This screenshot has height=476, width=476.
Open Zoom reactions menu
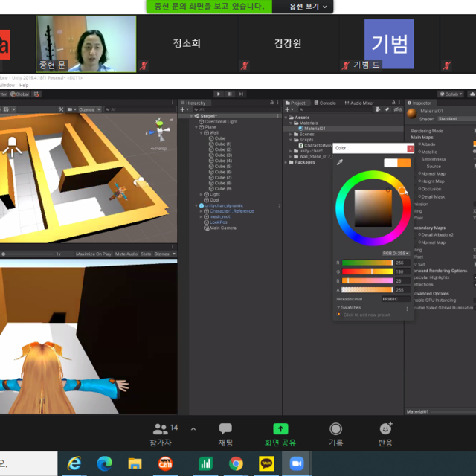pos(385,434)
